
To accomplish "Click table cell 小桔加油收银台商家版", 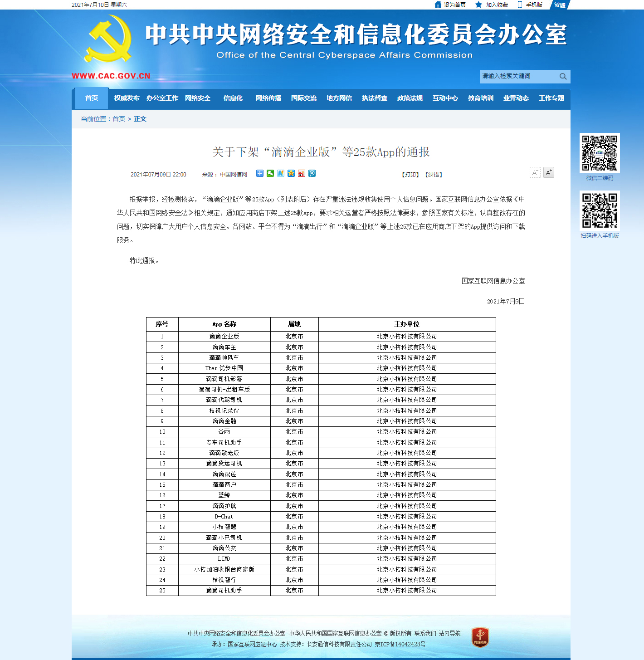I will coord(224,569).
